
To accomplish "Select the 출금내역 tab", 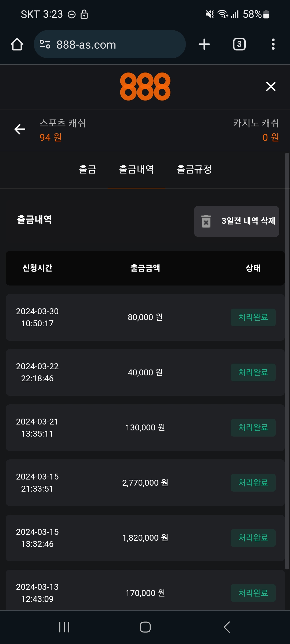I will point(136,170).
